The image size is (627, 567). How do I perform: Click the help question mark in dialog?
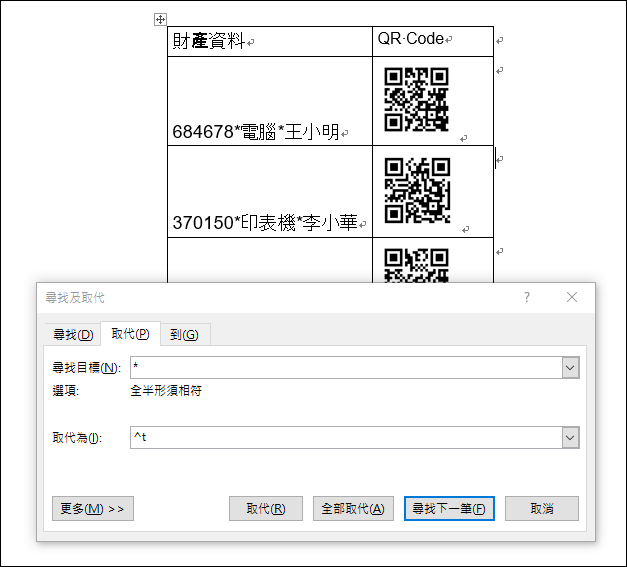pos(527,297)
